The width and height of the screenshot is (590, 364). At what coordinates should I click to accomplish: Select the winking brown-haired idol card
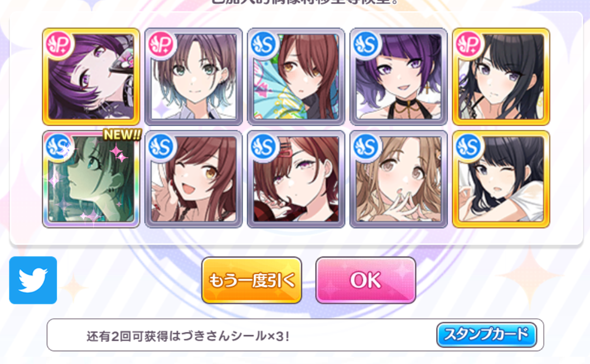click(x=194, y=179)
